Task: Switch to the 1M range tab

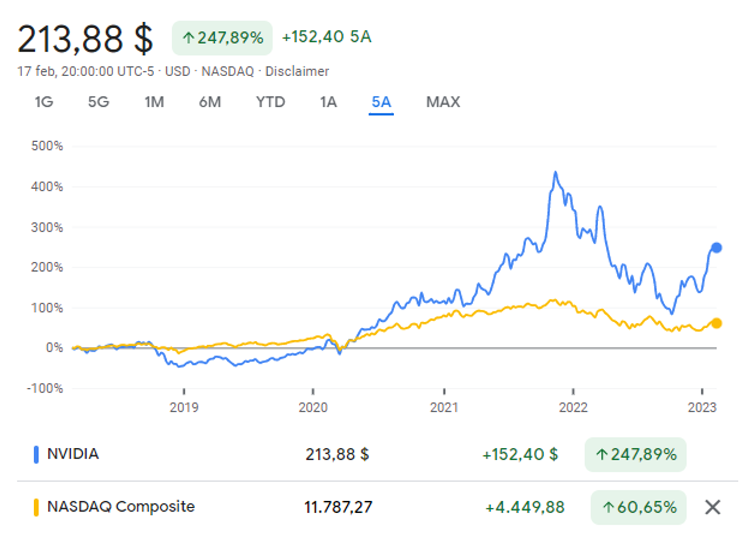Action: [154, 102]
